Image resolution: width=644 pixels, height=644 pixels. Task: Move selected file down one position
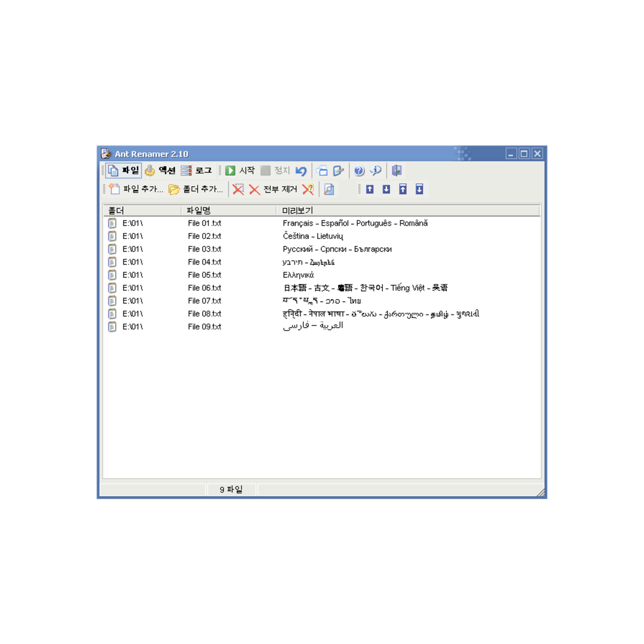coord(386,190)
